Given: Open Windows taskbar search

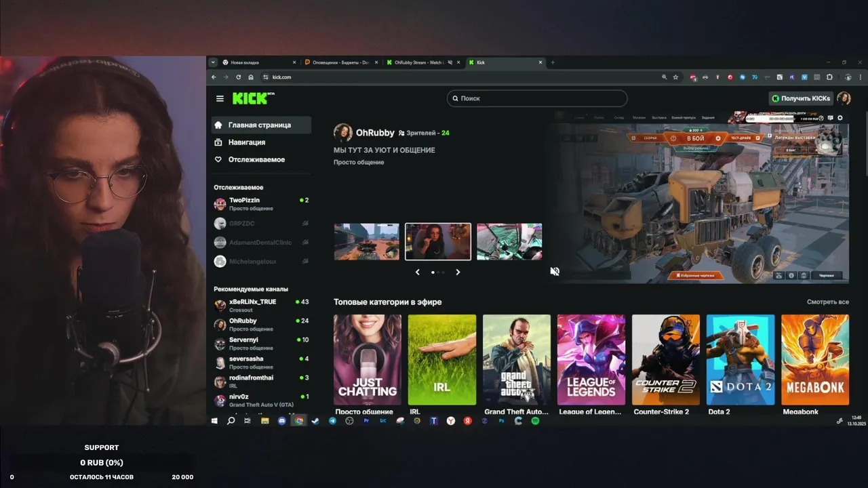Looking at the screenshot, I should (231, 421).
